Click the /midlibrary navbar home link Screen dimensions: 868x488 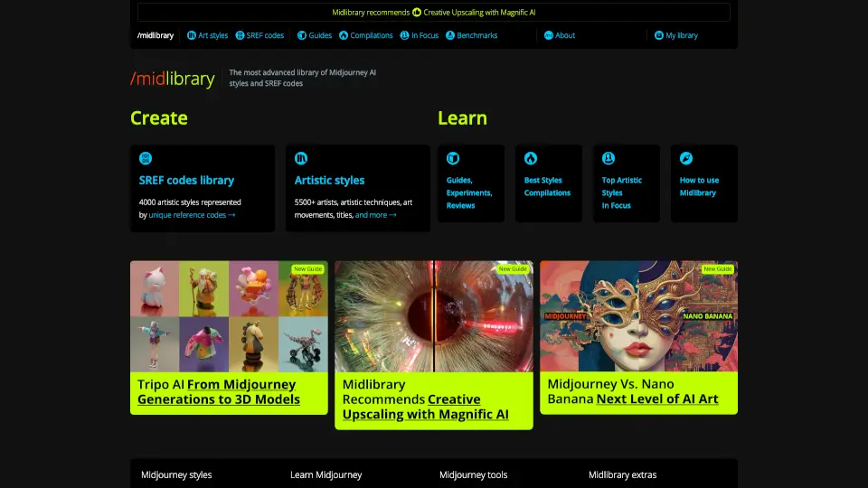pos(156,35)
